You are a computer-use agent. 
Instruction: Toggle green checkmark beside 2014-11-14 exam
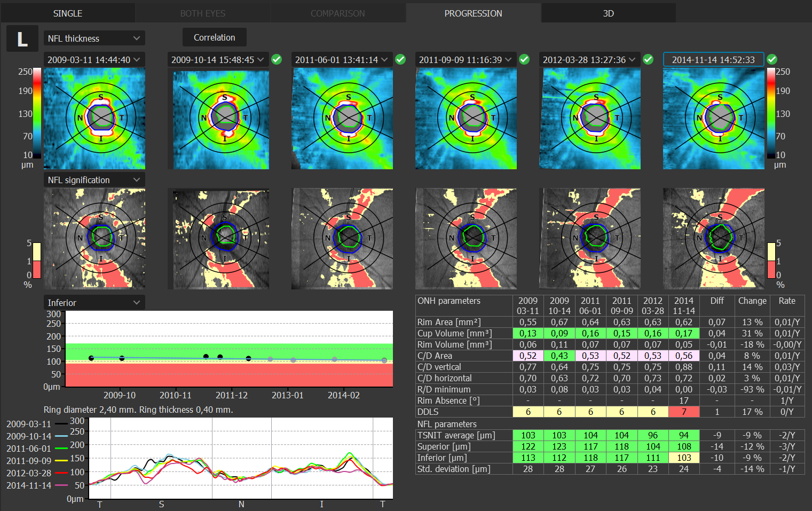click(772, 59)
